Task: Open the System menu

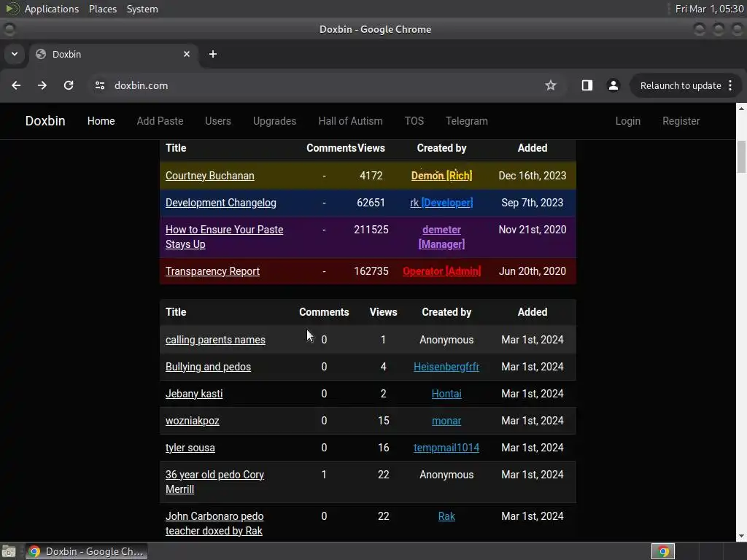Action: [x=142, y=9]
